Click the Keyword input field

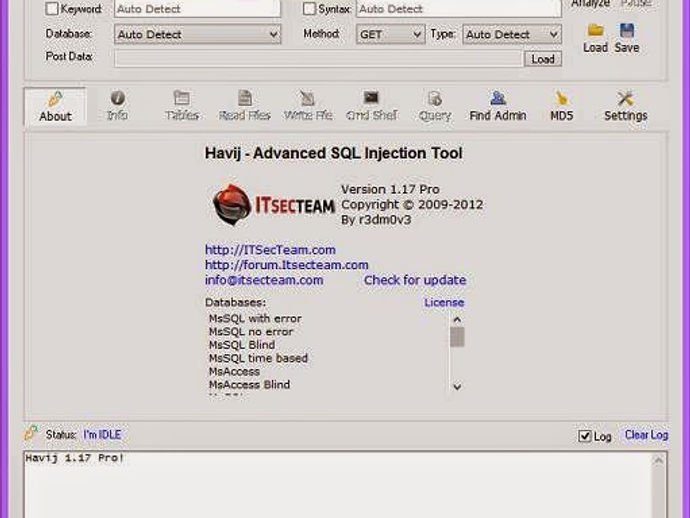click(x=197, y=9)
